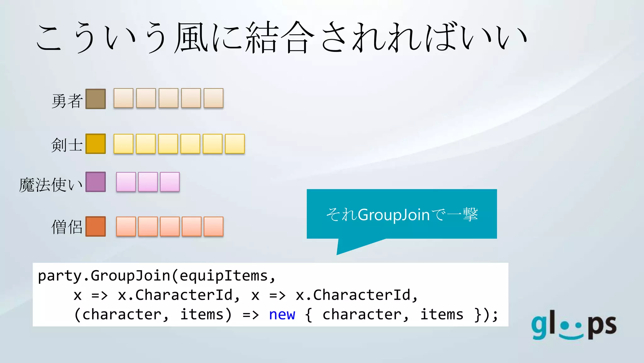
Task: Click the dark brown 勇者 character square
Action: click(x=96, y=99)
